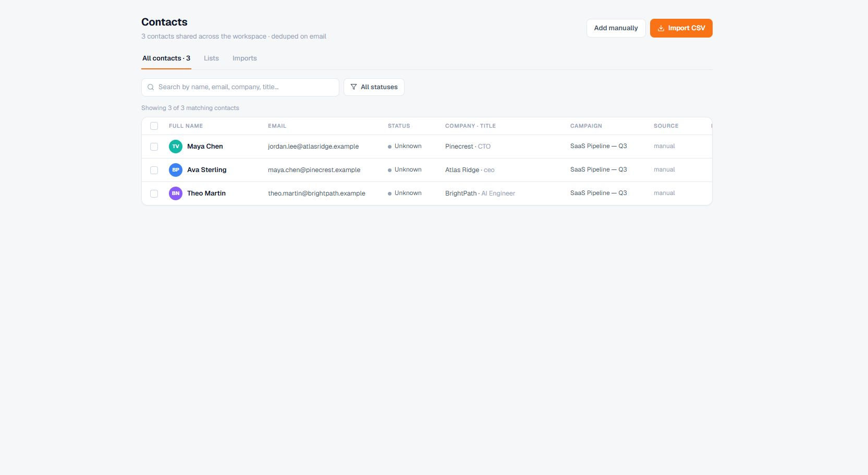Click email jordan.lee@atlasridge.example
This screenshot has height=475, width=868.
[x=313, y=147]
